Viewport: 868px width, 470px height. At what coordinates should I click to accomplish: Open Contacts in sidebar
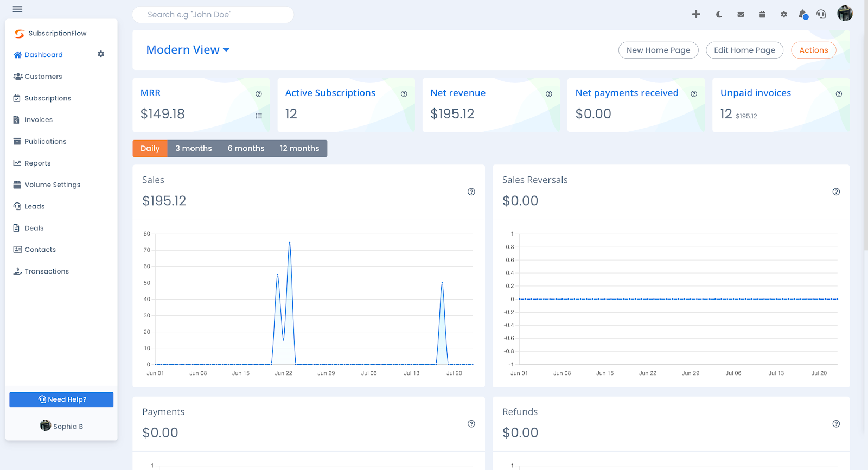click(x=35, y=250)
